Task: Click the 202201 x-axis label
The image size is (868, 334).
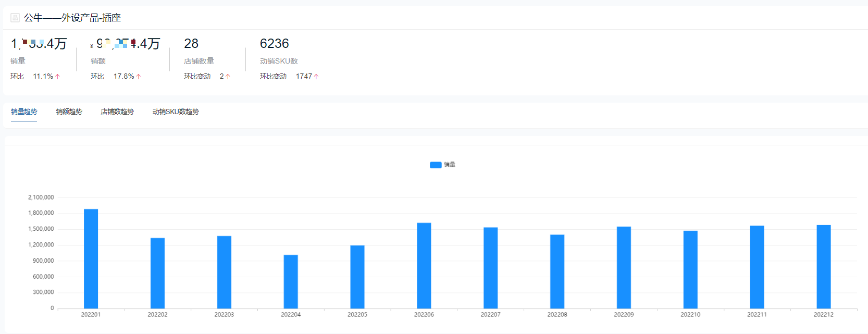Action: tap(91, 315)
